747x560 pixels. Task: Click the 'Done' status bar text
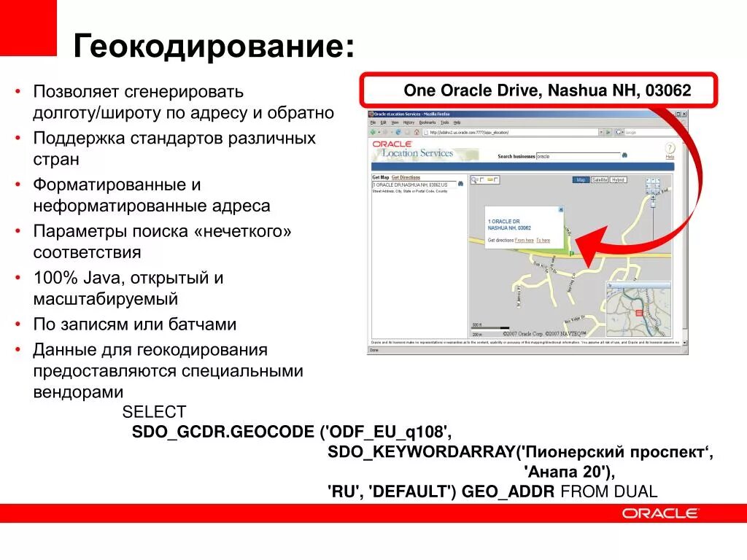pos(374,350)
